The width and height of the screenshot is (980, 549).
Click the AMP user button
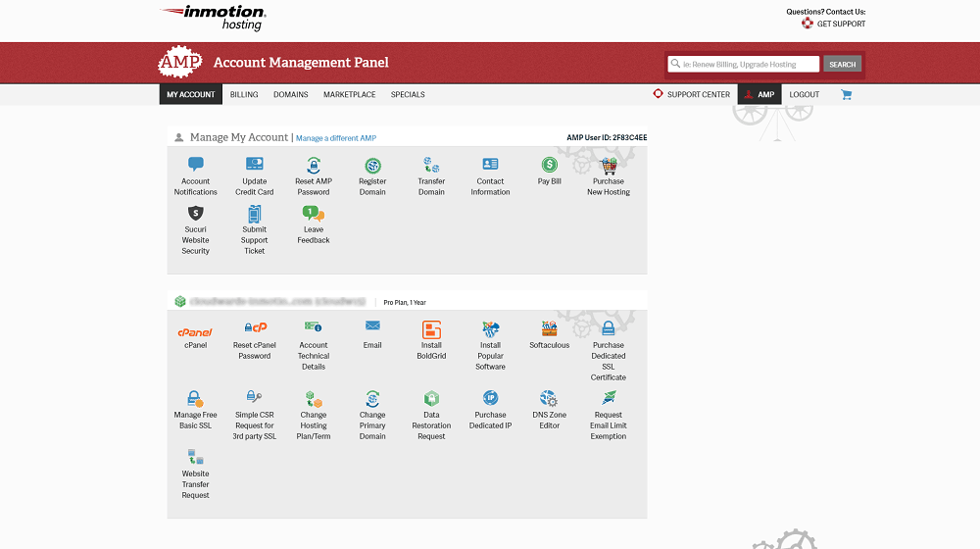[x=759, y=94]
